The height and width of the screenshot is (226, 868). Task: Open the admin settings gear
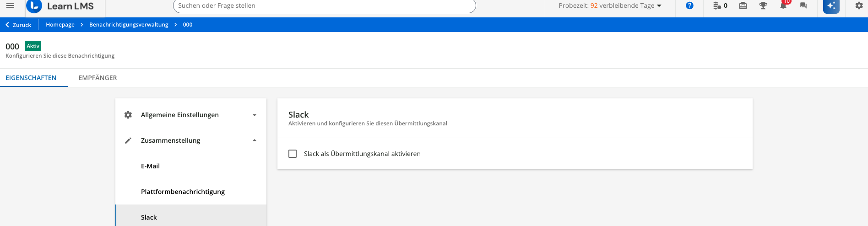pos(859,6)
